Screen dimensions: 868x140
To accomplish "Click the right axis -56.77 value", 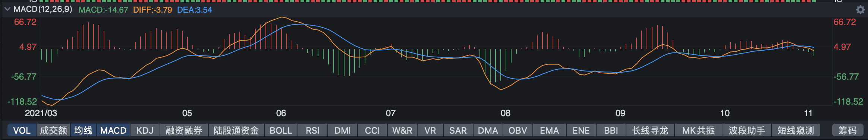I will pyautogui.click(x=846, y=77).
